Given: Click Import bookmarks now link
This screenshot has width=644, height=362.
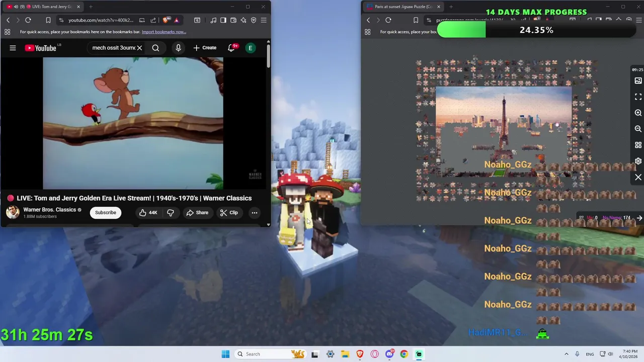Looking at the screenshot, I should (x=164, y=32).
